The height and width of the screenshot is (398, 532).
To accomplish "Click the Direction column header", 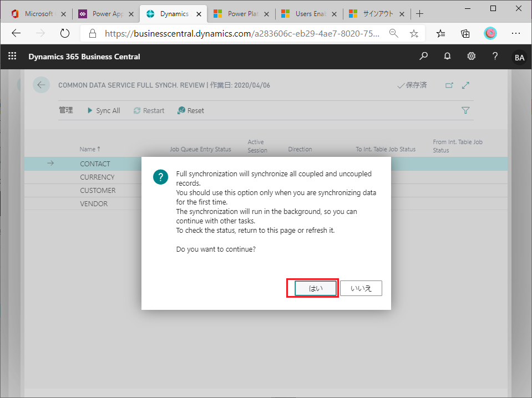I will coord(300,149).
